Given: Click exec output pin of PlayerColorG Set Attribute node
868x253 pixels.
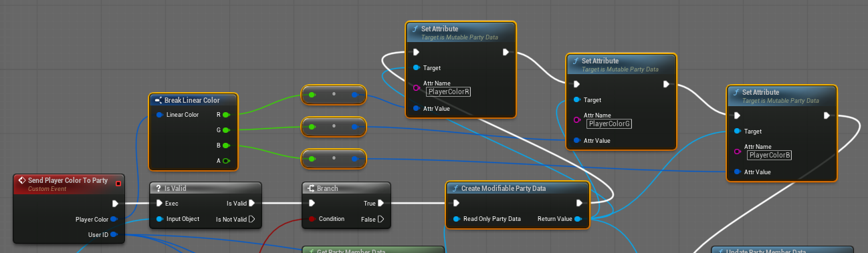Looking at the screenshot, I should click(667, 84).
